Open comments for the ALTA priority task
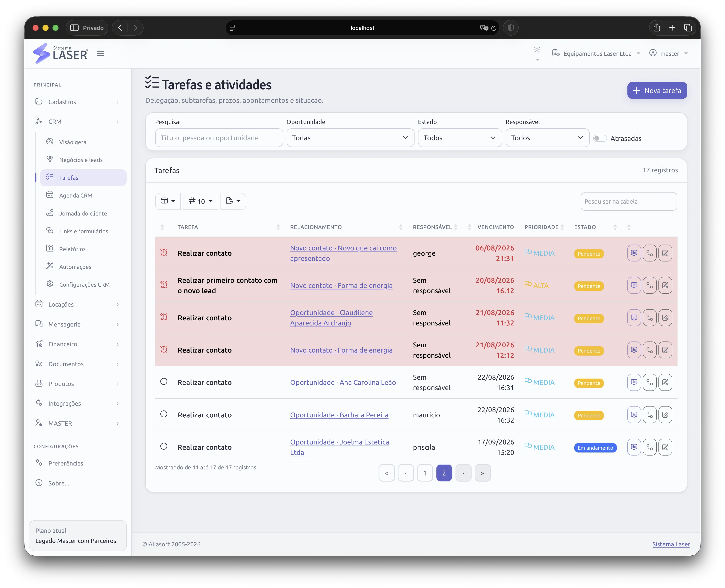725x588 pixels. pyautogui.click(x=634, y=286)
